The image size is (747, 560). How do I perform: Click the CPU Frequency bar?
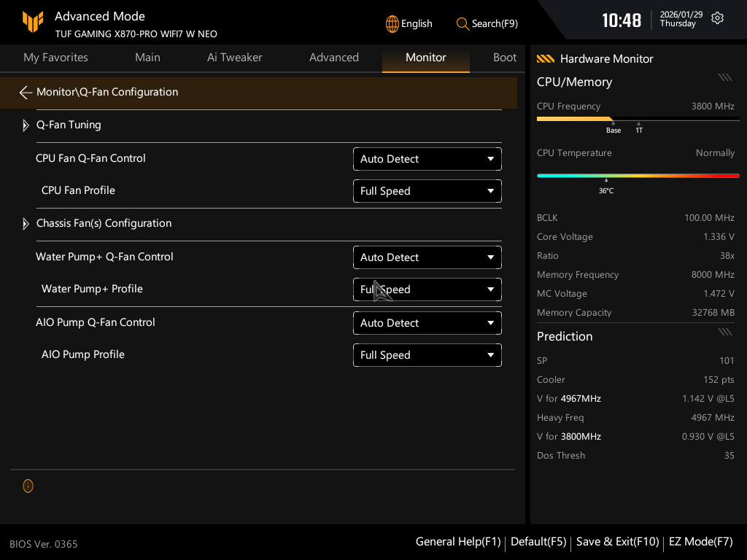click(x=638, y=119)
